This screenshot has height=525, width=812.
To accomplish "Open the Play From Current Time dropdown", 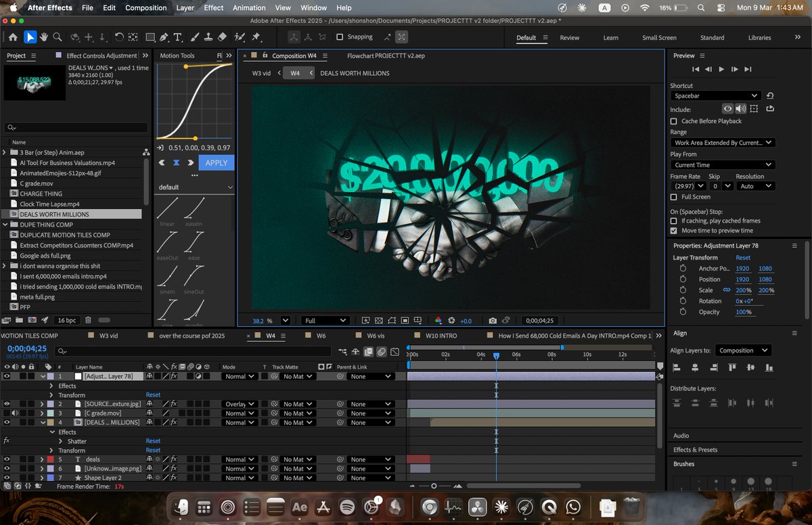I will (x=722, y=165).
